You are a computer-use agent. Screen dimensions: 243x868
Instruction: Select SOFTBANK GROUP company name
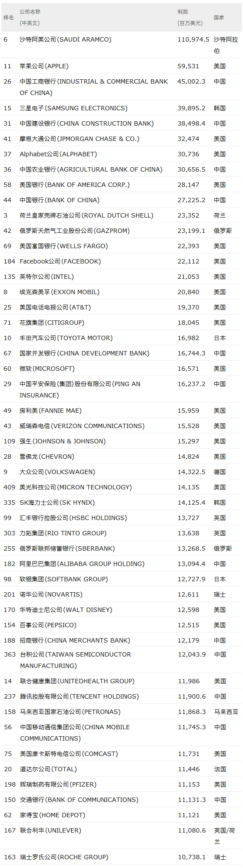pyautogui.click(x=64, y=579)
